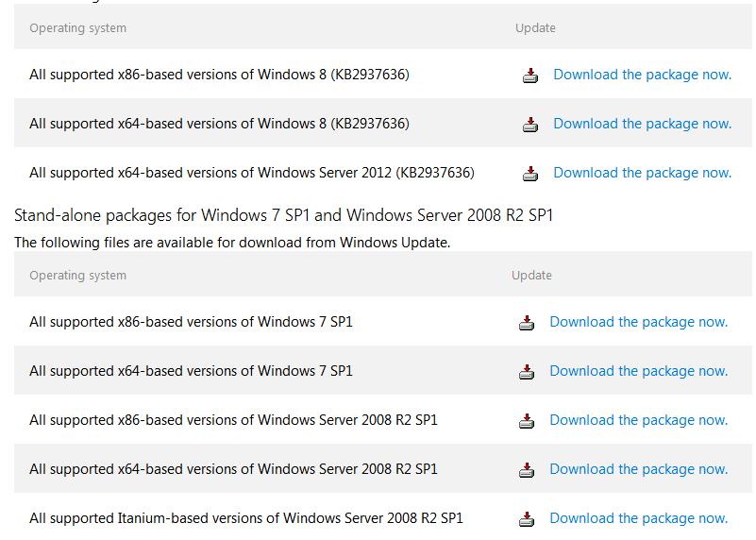Open download link for x86-based Server 2008 R2 SP1
The image size is (756, 540).
tap(638, 420)
